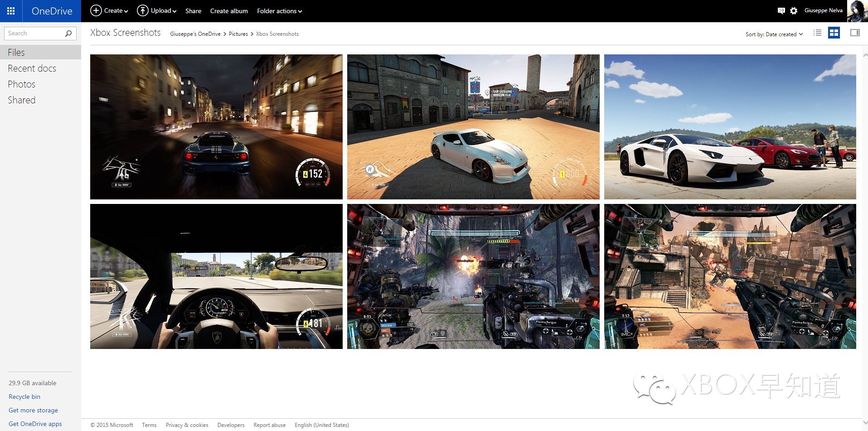Click the 29.9 GB available text
The height and width of the screenshot is (431, 868).
tap(33, 383)
